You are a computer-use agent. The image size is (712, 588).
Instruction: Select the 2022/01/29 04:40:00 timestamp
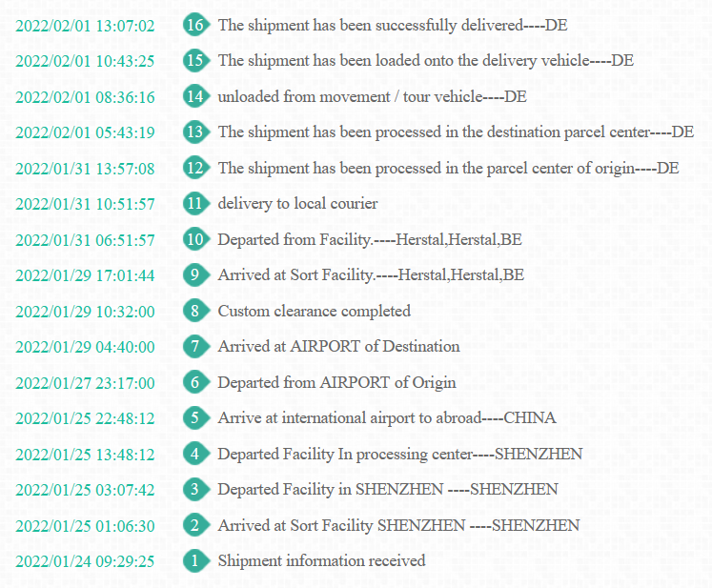coord(85,347)
